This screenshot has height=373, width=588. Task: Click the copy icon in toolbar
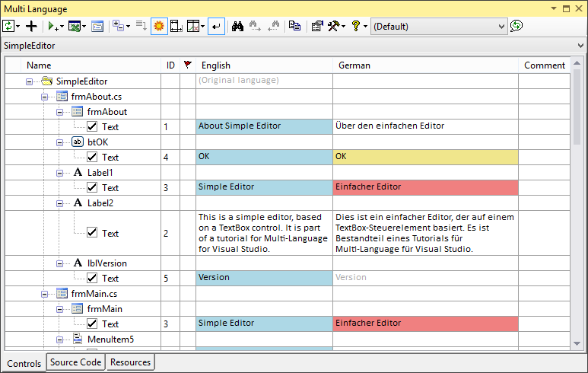coord(294,27)
